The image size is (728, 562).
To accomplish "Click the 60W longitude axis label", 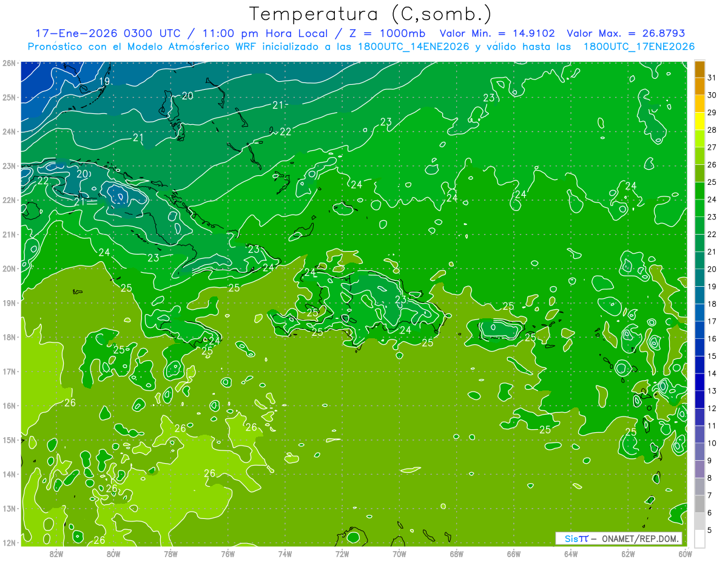I will pyautogui.click(x=685, y=554).
